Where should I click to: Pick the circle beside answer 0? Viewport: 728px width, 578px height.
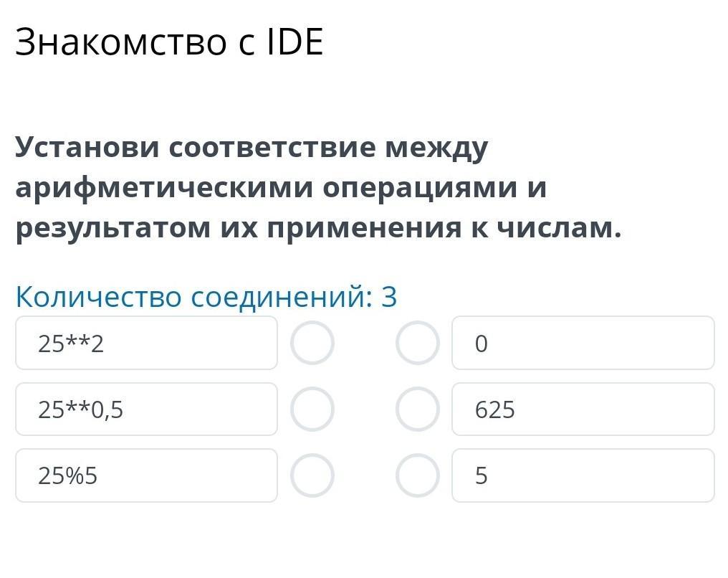[417, 343]
